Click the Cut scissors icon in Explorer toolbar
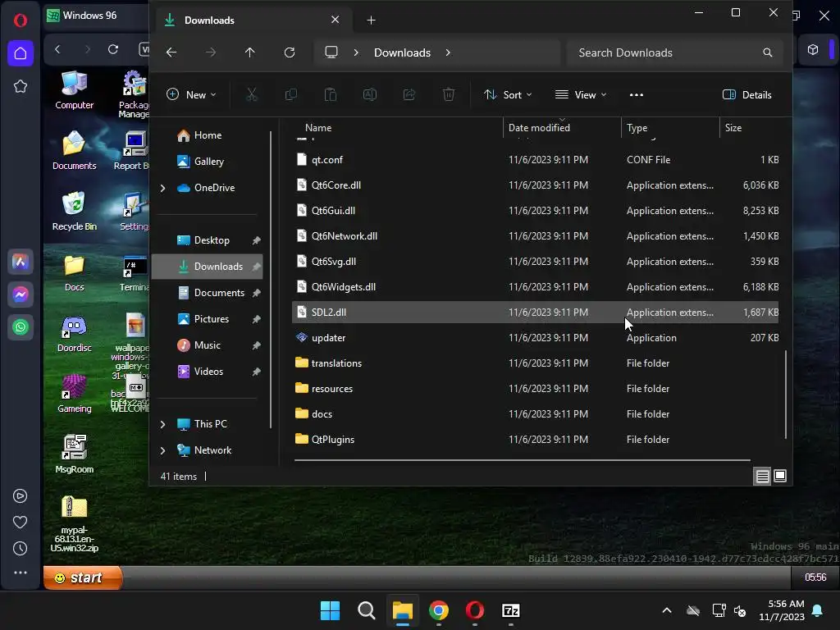Viewport: 840px width, 630px height. (251, 95)
